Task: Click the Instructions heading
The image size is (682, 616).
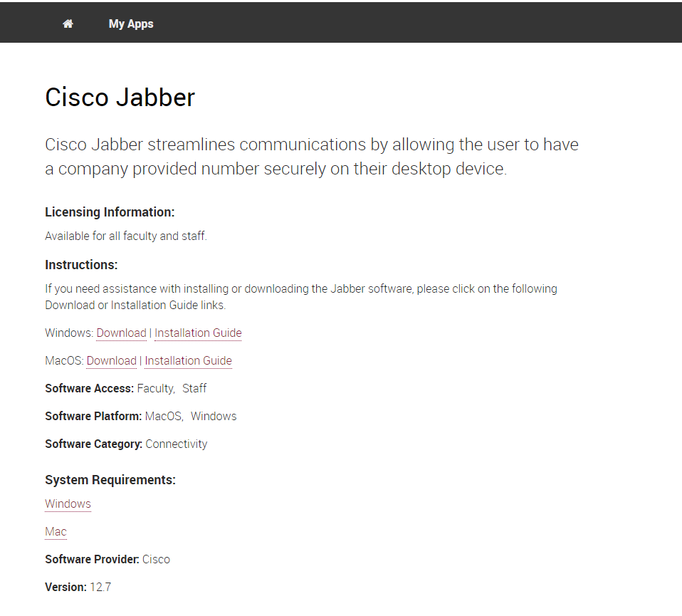Action: (x=81, y=264)
